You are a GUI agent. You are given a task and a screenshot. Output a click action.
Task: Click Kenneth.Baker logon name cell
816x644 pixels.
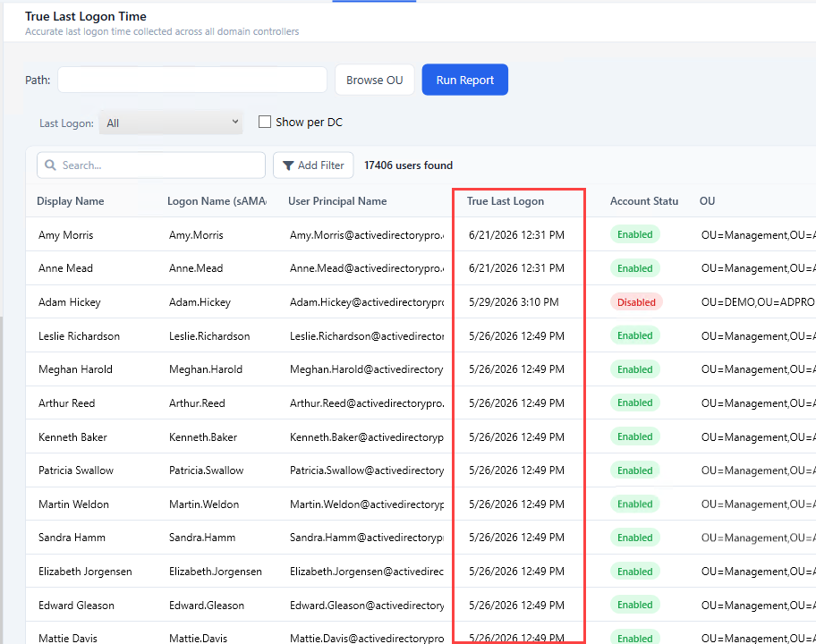click(203, 437)
